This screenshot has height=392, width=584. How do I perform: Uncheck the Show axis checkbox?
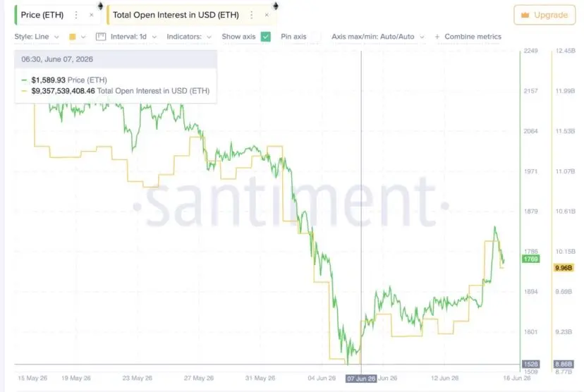point(266,37)
